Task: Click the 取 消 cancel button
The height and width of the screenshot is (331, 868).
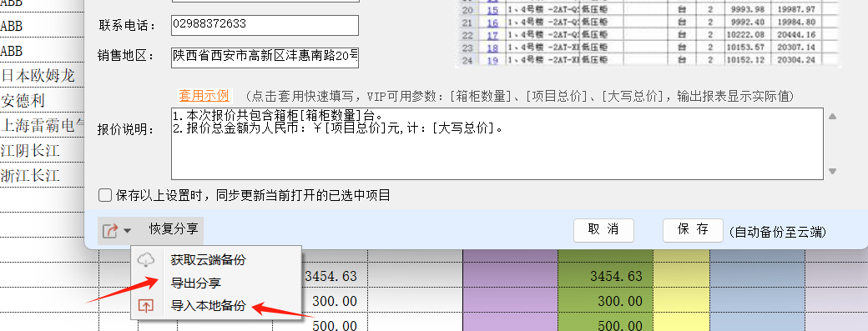Action: point(603,230)
